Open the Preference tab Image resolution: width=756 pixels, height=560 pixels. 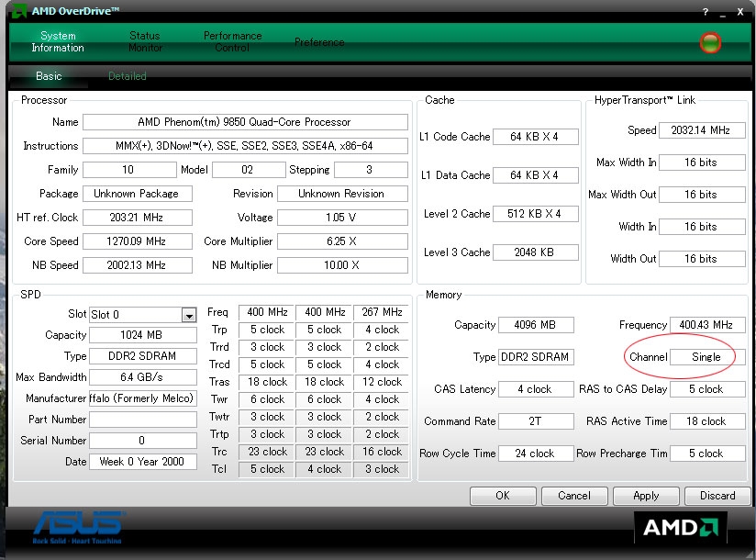[319, 42]
